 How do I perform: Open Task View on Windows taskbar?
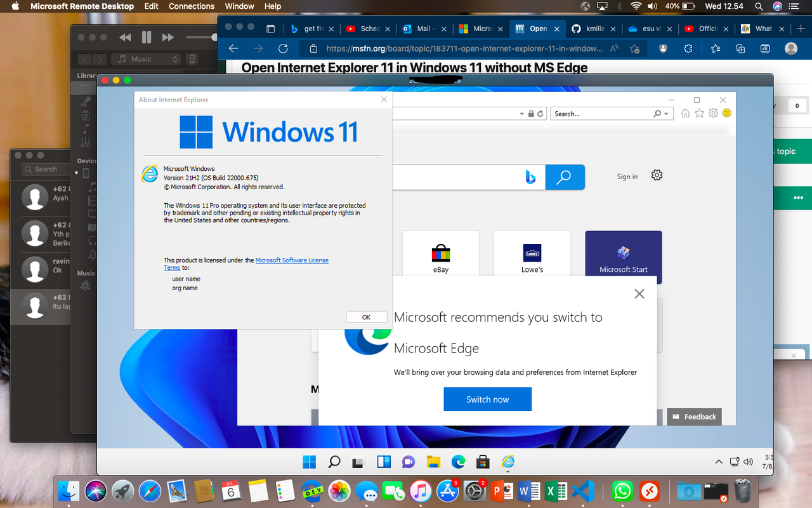359,462
